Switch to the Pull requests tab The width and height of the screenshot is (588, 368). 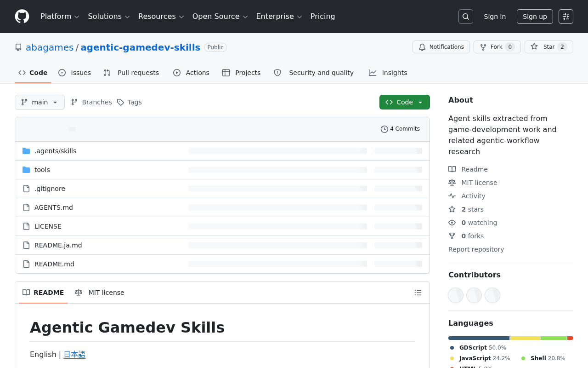131,73
